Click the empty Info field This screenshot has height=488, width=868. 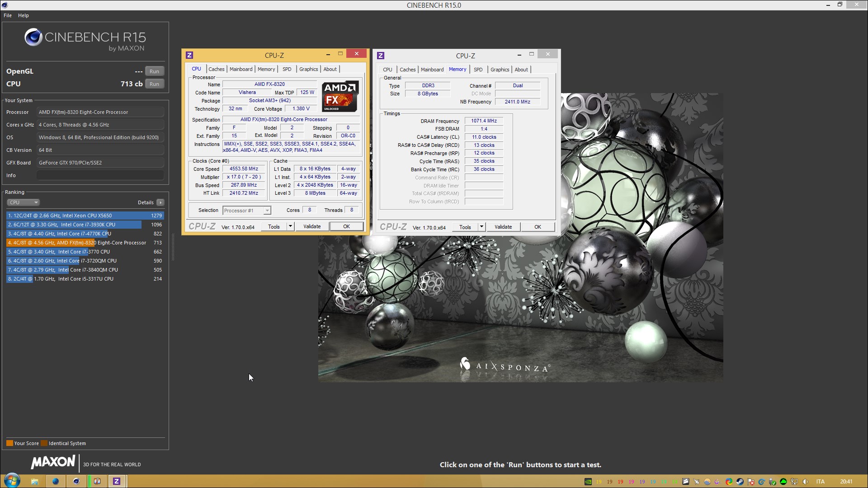pyautogui.click(x=100, y=175)
